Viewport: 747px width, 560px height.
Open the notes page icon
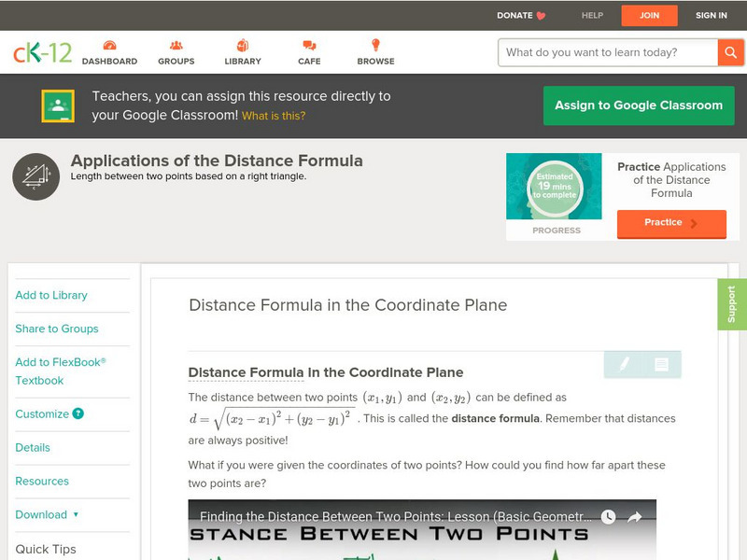point(661,364)
